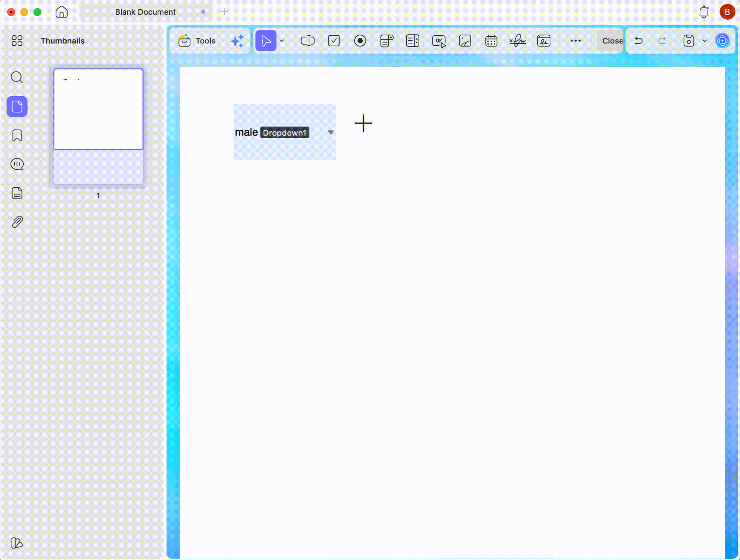Image resolution: width=740 pixels, height=560 pixels.
Task: Choose the dropdown form field tool
Action: [x=387, y=41]
